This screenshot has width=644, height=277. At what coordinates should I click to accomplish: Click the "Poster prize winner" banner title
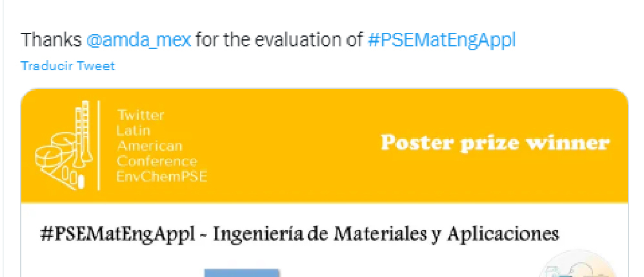(x=495, y=142)
